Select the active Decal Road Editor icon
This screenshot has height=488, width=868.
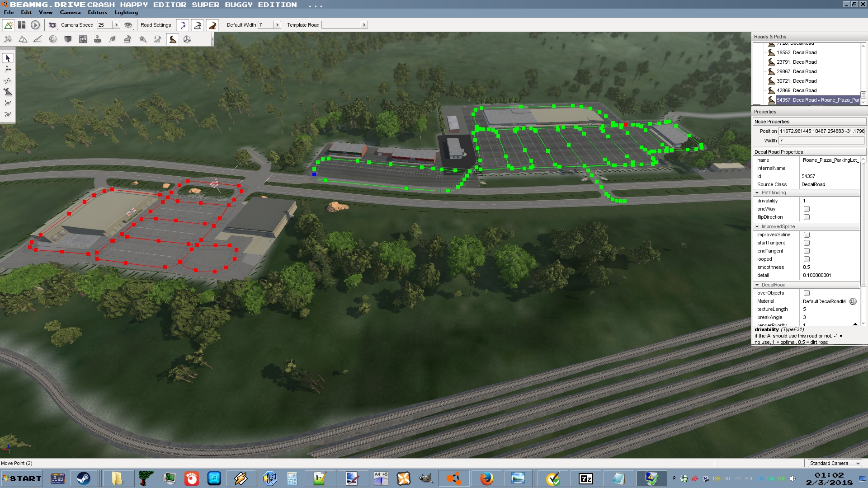pyautogui.click(x=172, y=39)
